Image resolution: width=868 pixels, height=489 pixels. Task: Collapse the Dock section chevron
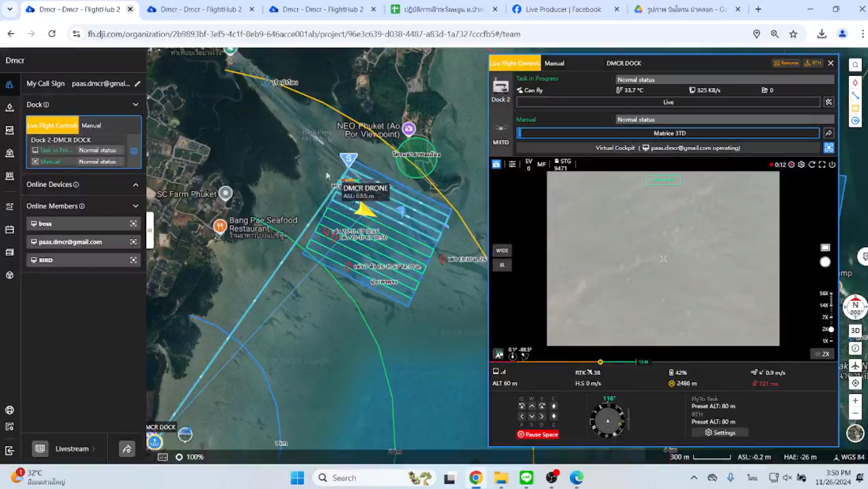click(x=136, y=104)
